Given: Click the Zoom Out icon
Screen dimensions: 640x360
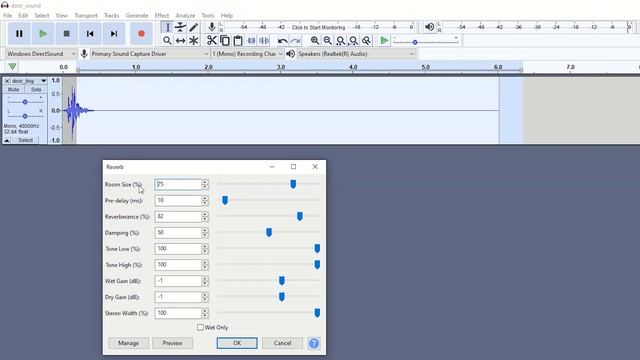Looking at the screenshot, I should [x=327, y=40].
